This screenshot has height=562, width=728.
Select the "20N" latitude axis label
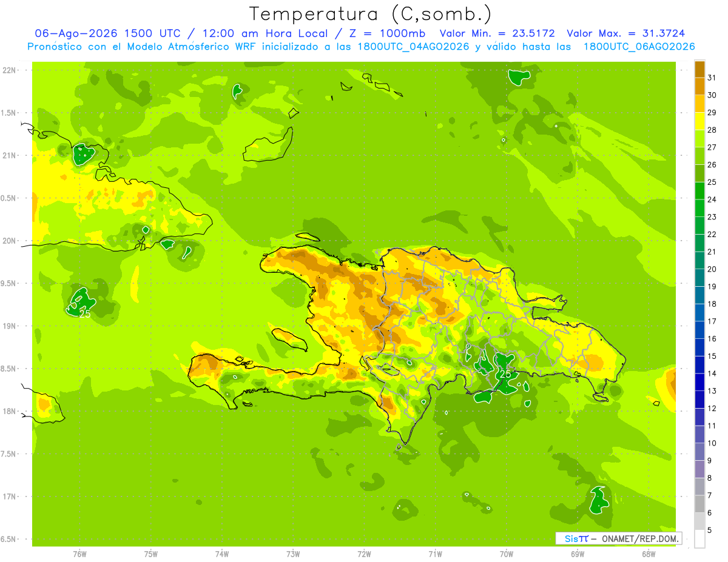9,241
